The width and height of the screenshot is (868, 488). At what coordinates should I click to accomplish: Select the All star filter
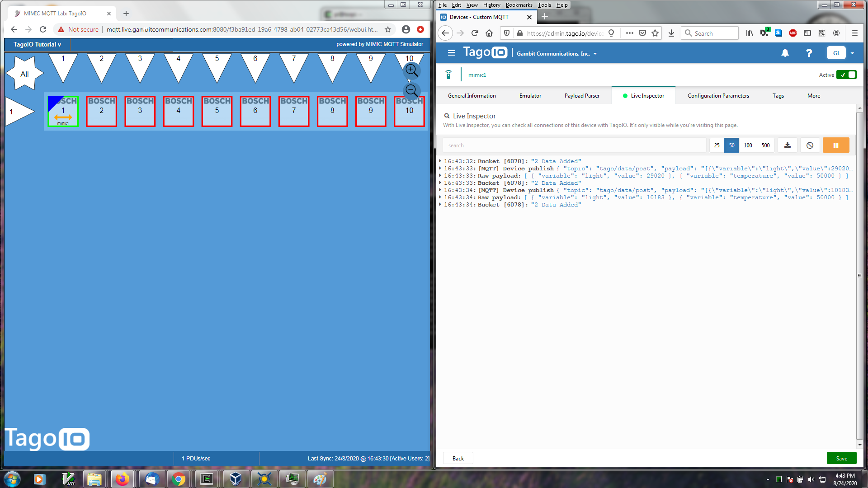(24, 74)
